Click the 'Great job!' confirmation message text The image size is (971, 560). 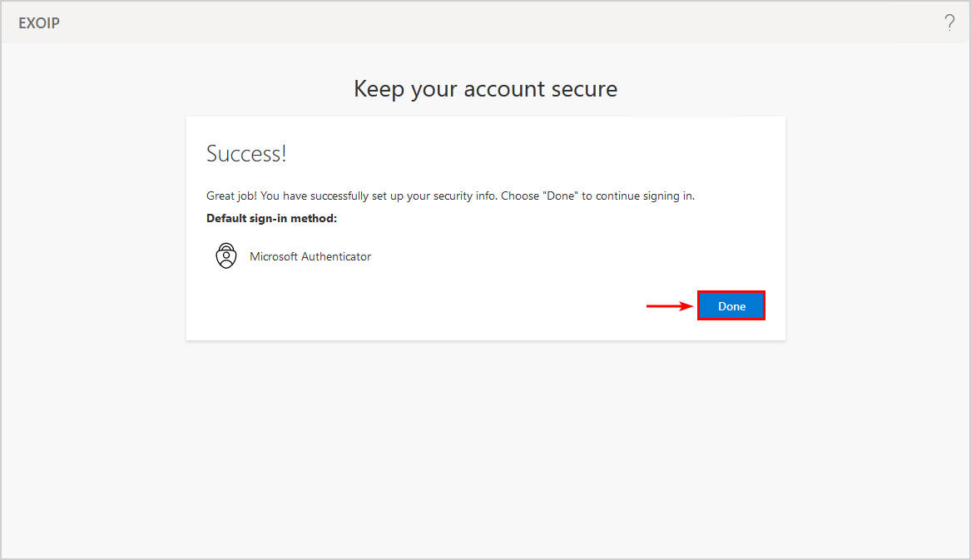pyautogui.click(x=449, y=196)
